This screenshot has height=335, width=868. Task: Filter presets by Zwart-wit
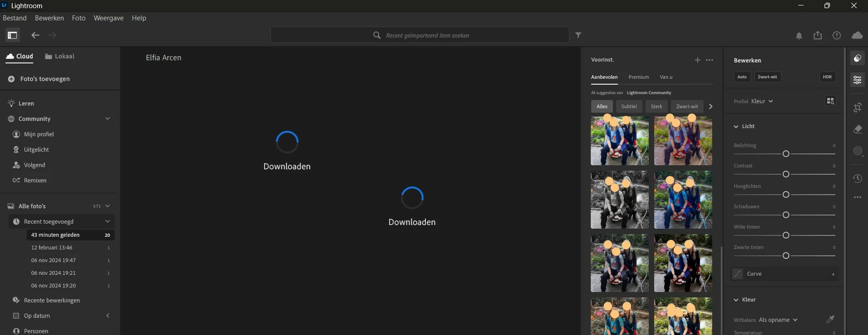tap(687, 106)
